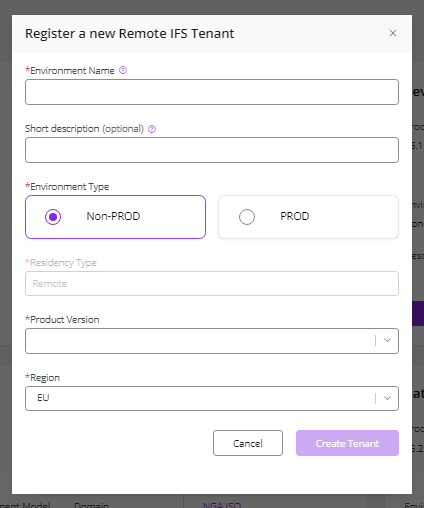Click the Create Tenant button
The width and height of the screenshot is (424, 508).
[x=347, y=443]
